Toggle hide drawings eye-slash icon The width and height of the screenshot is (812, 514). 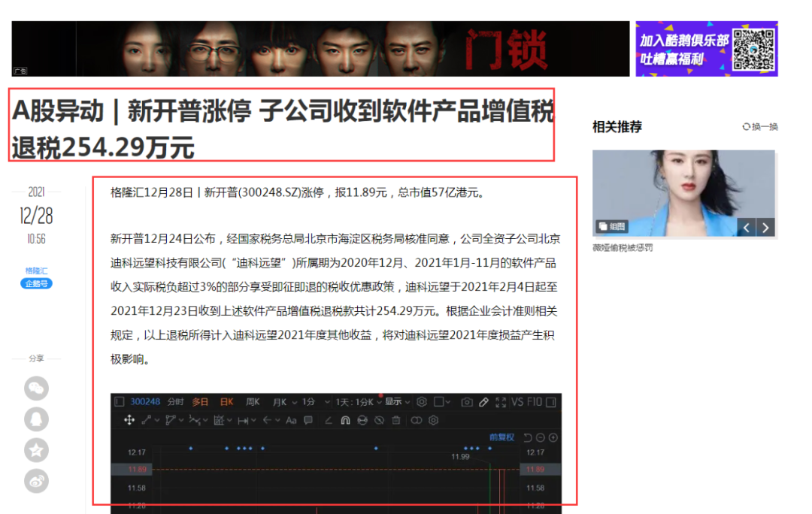(x=379, y=420)
